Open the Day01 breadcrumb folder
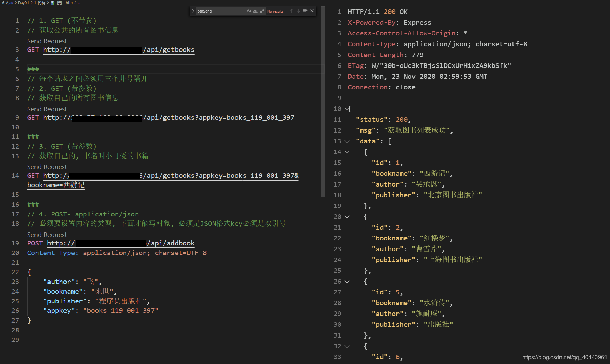610x364 pixels. tap(23, 3)
